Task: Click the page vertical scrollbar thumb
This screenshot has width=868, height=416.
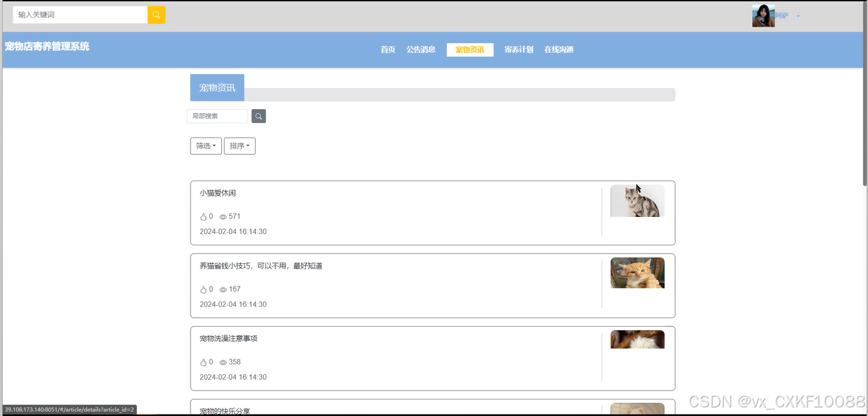Action: 865,93
